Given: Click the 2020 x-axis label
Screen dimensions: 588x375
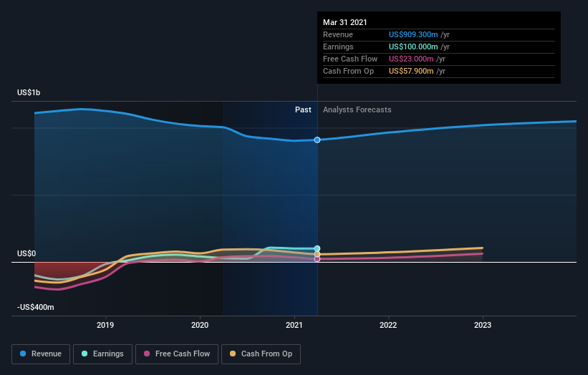Looking at the screenshot, I should point(200,325).
